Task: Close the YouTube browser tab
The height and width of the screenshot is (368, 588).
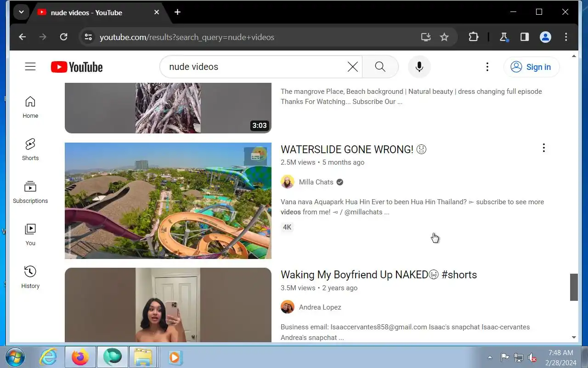Action: (x=157, y=12)
